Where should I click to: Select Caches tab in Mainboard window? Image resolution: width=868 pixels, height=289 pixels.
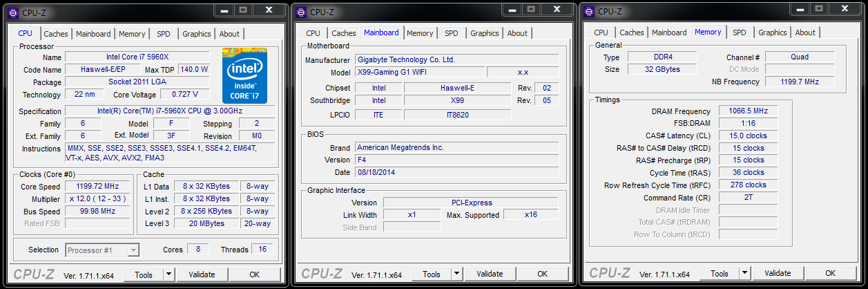[343, 33]
